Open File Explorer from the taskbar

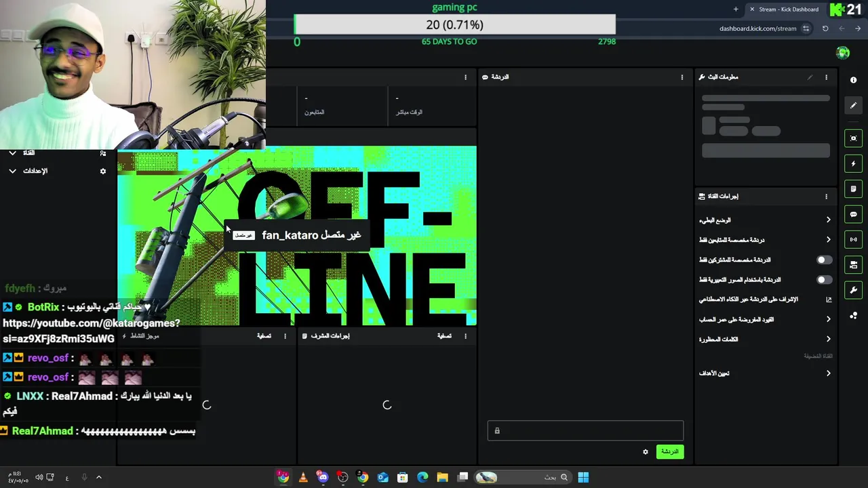click(442, 477)
